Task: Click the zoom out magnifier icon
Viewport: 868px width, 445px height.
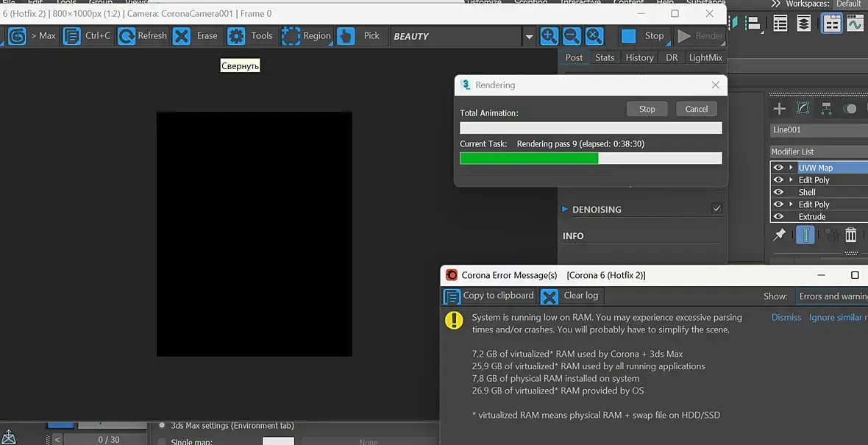Action: coord(572,36)
